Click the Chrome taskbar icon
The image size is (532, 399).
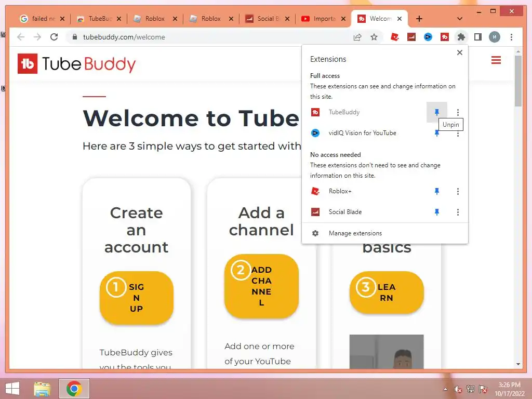click(74, 389)
